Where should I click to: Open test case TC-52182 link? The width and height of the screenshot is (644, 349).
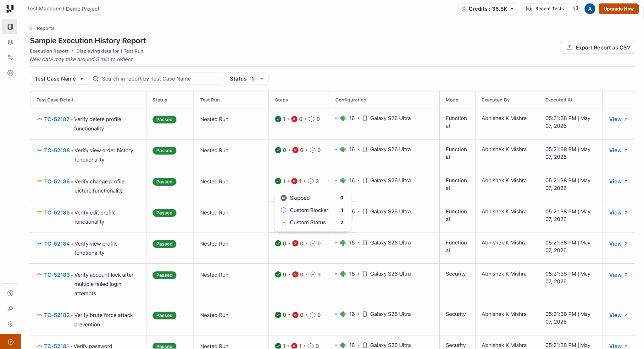pyautogui.click(x=57, y=315)
